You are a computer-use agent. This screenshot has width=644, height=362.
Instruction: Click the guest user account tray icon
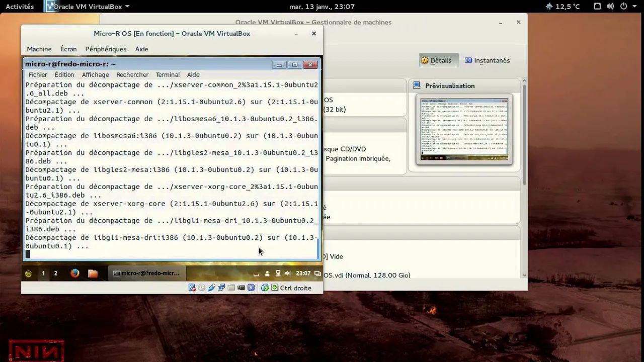pos(267,274)
